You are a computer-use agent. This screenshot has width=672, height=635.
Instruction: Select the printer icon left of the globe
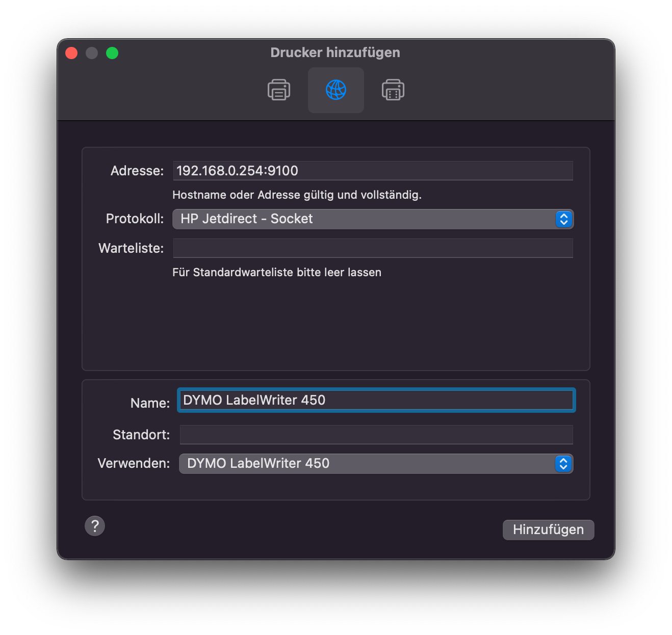pos(278,90)
